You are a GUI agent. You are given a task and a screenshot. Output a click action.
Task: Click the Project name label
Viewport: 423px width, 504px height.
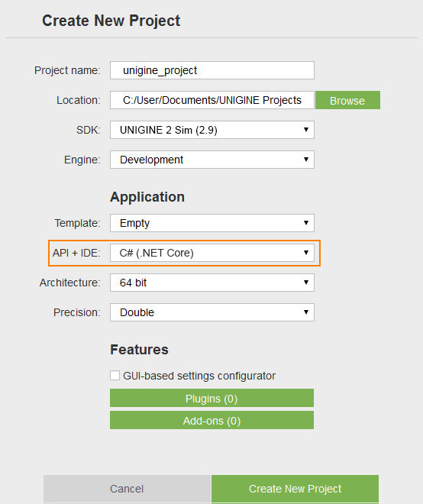(67, 70)
